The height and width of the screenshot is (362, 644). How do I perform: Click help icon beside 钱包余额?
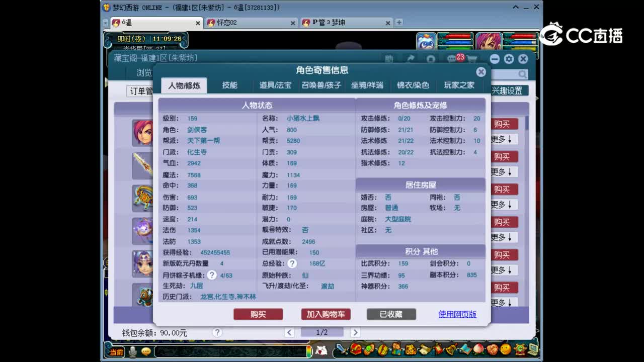point(217,332)
